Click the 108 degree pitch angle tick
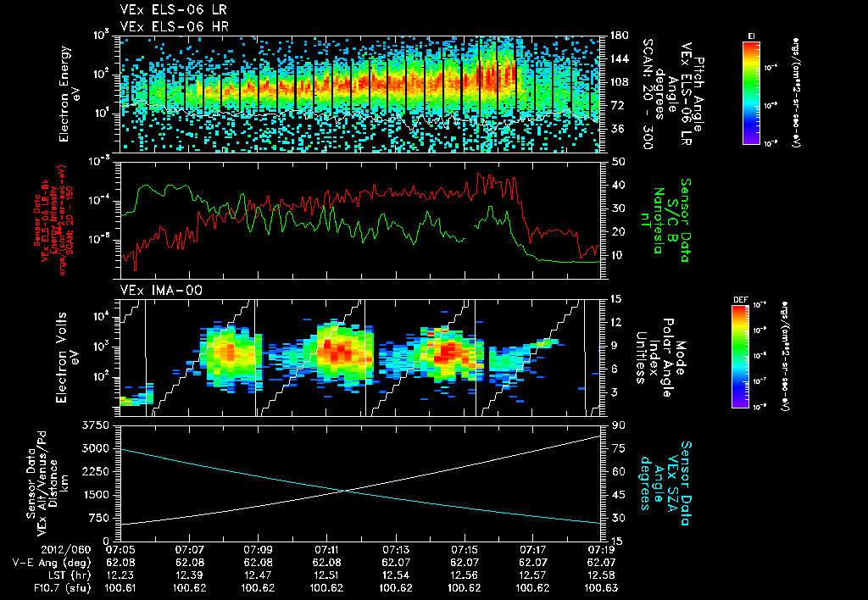 620,82
